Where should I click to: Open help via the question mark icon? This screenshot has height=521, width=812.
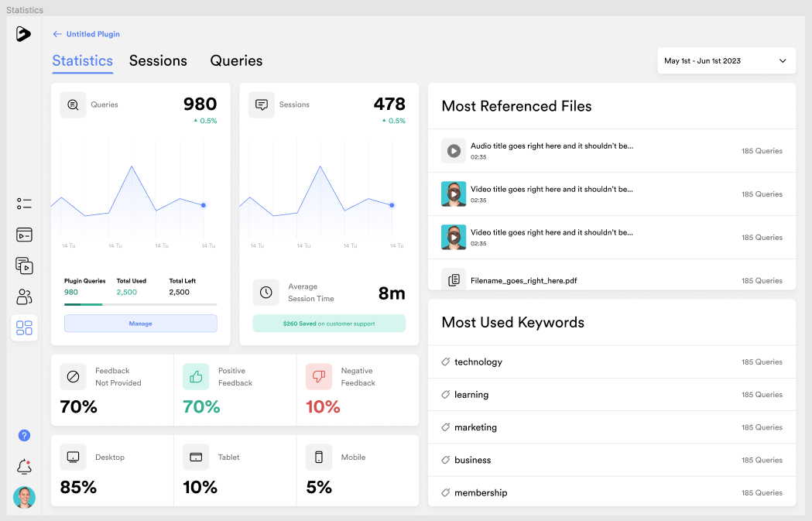pyautogui.click(x=24, y=436)
